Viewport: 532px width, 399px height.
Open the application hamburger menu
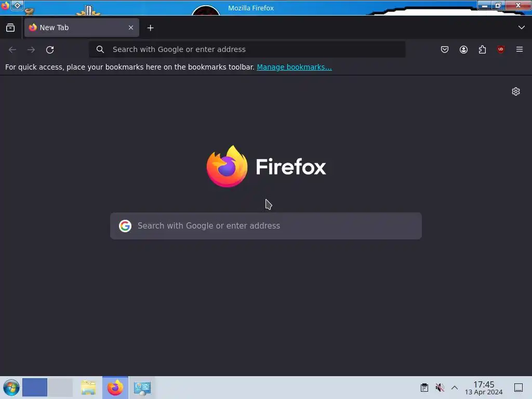tap(520, 49)
